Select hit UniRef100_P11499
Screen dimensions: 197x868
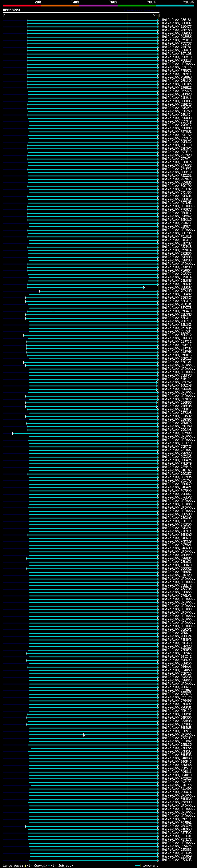[176, 789]
